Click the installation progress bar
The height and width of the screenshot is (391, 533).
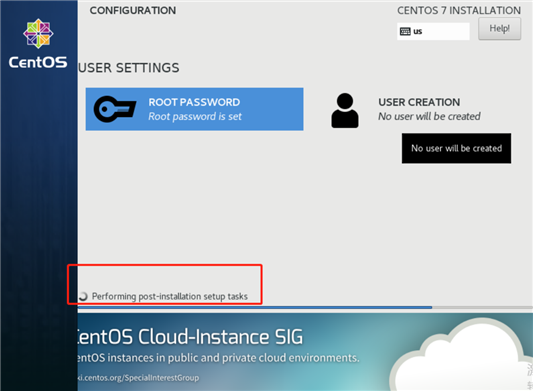click(x=305, y=307)
